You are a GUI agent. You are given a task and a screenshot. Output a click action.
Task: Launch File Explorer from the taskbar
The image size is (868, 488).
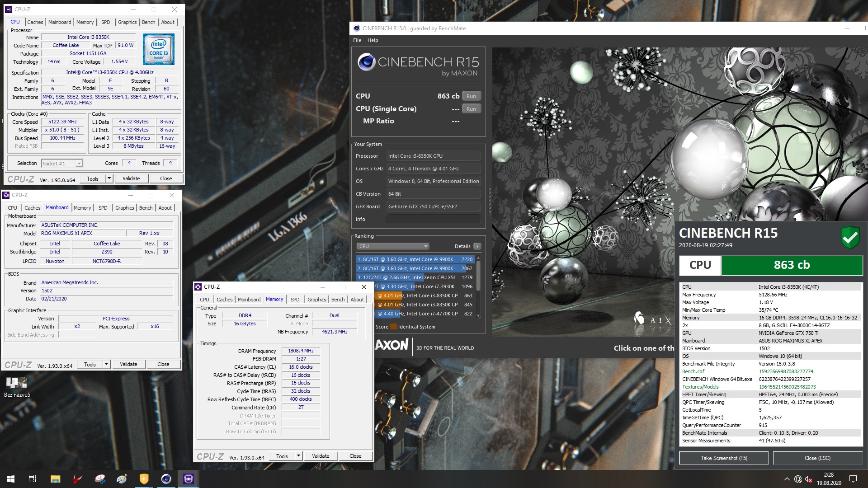coord(55,479)
